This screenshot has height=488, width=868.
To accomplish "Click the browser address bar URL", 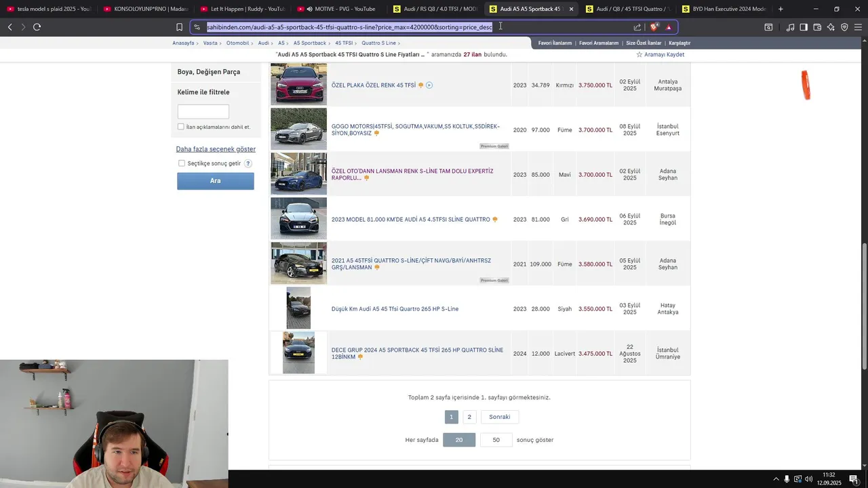I will click(349, 27).
